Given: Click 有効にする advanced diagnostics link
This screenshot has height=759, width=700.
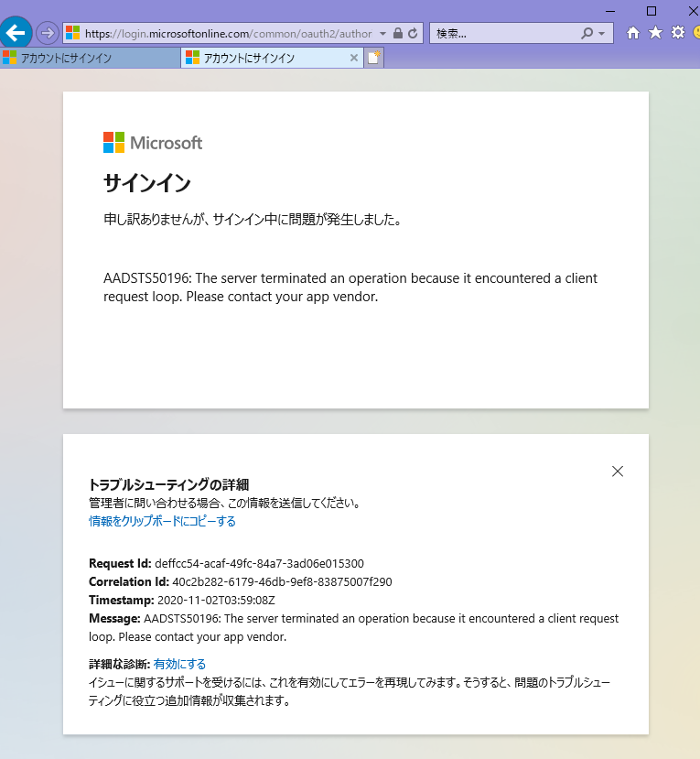Looking at the screenshot, I should 179,664.
